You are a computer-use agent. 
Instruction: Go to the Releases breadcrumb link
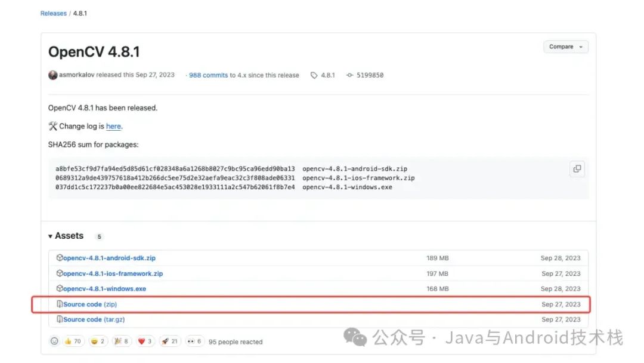click(x=54, y=13)
